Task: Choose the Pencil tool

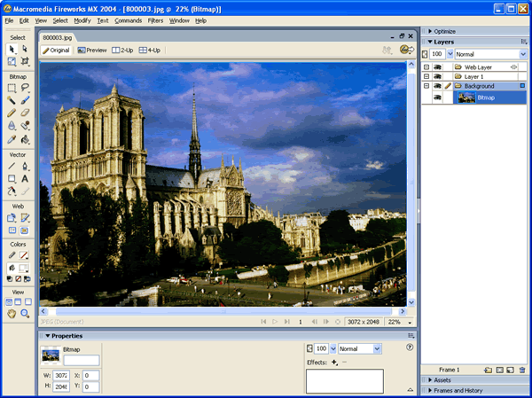Action: tap(12, 113)
